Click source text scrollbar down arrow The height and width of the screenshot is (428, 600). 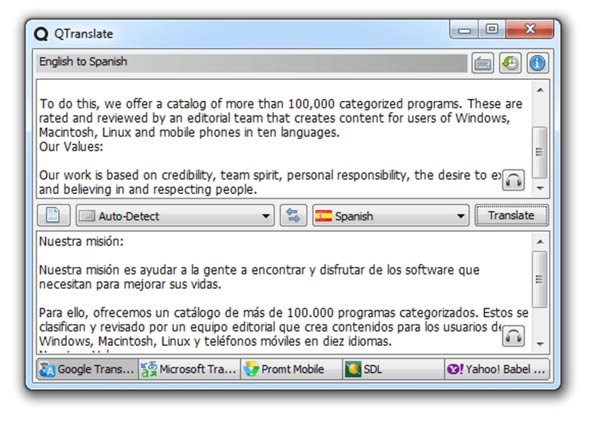point(540,188)
